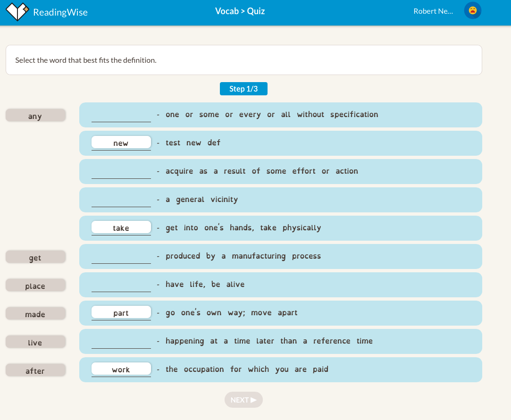Remove the placed 'part' answer chip

click(121, 312)
